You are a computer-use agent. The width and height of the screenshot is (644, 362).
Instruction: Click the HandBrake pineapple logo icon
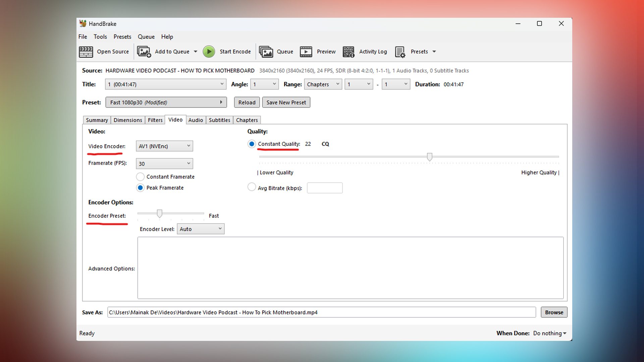[x=83, y=23]
